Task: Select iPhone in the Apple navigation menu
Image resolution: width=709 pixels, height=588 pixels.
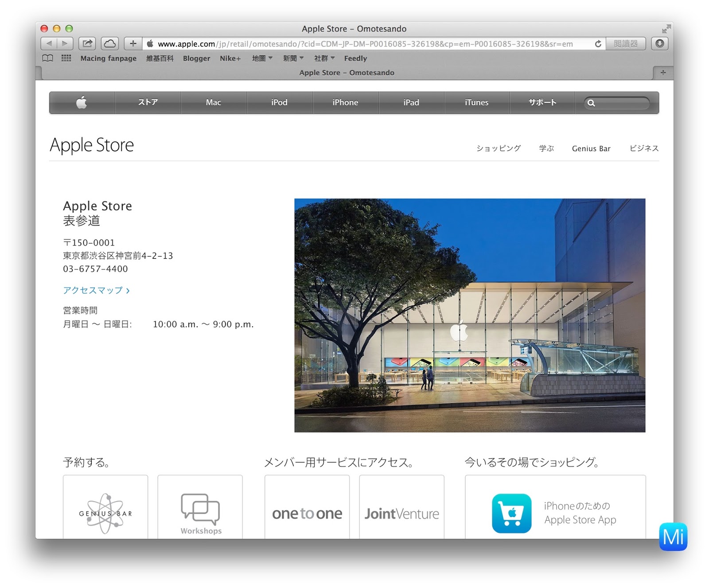Action: pos(345,102)
